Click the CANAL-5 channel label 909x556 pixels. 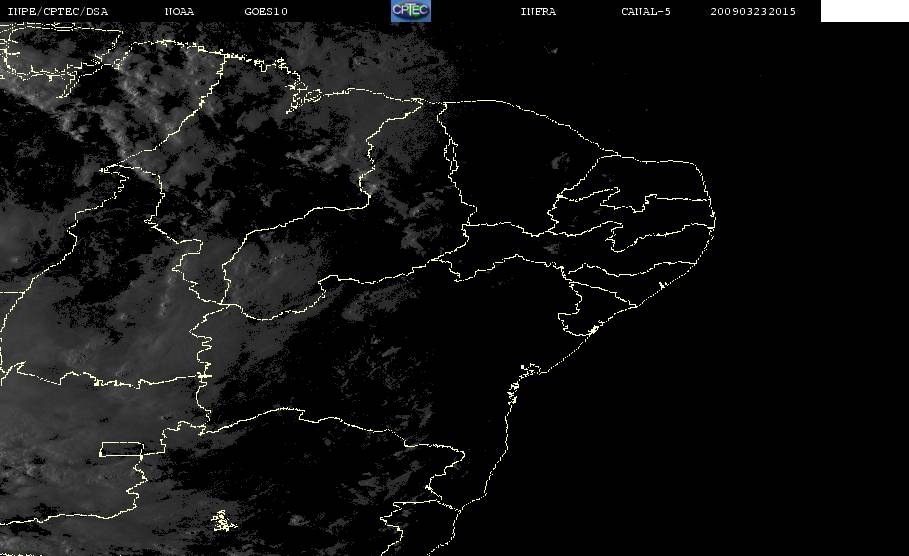tap(646, 11)
